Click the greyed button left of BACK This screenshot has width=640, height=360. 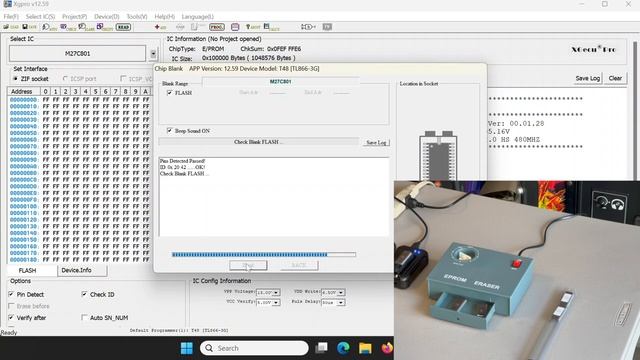click(x=248, y=265)
